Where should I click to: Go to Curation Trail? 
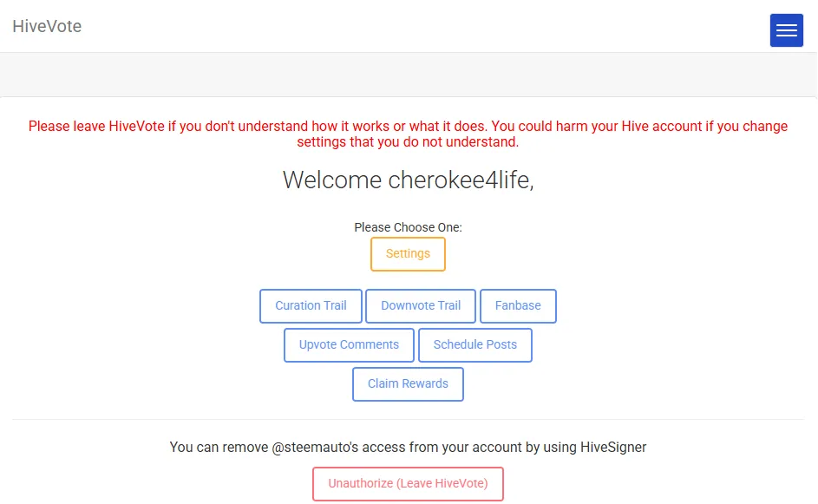click(x=311, y=305)
